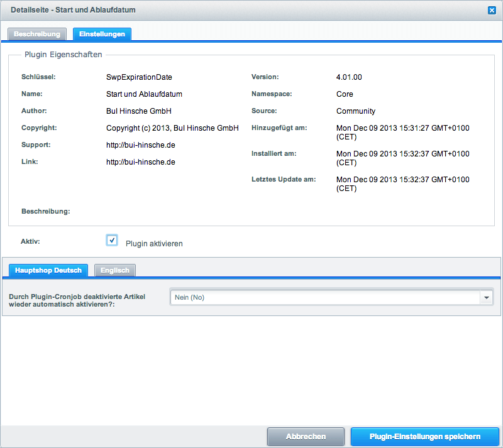The width and height of the screenshot is (503, 448).
Task: Click the window title bar text
Action: coord(73,10)
